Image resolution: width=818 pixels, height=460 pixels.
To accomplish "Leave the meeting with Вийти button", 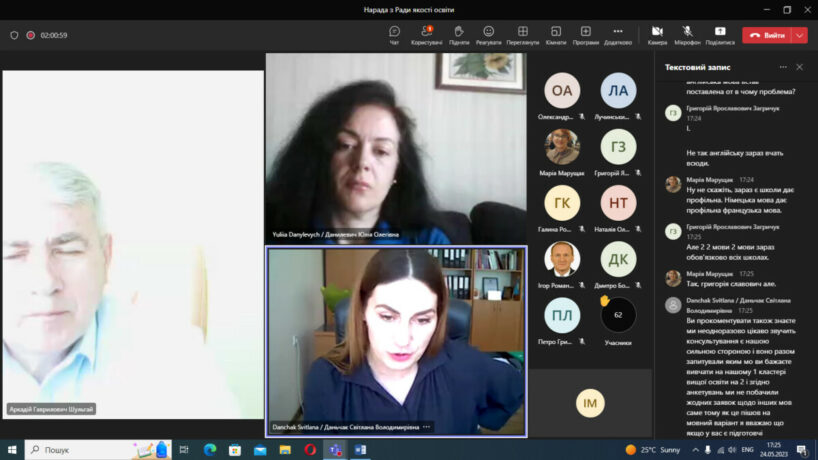I will [767, 35].
